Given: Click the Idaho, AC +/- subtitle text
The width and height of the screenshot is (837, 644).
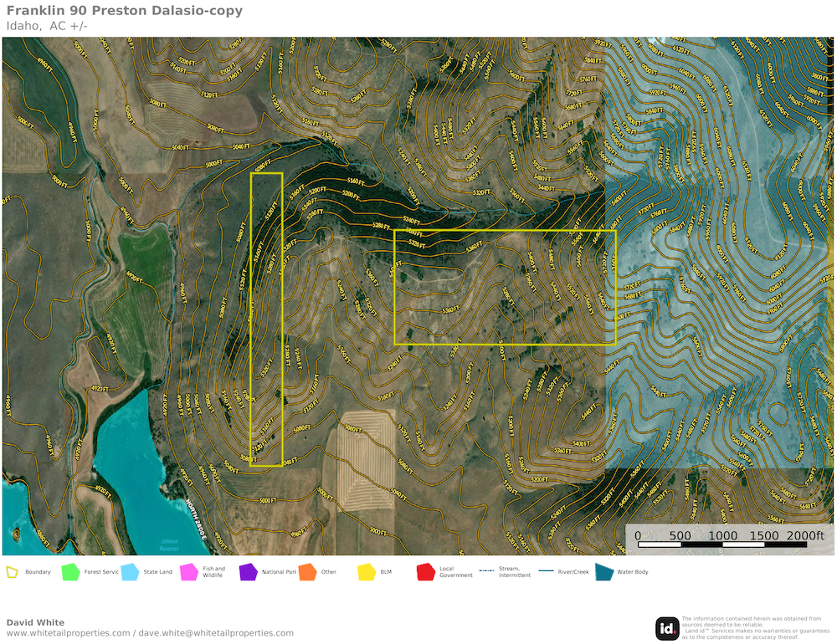Looking at the screenshot, I should point(47,26).
